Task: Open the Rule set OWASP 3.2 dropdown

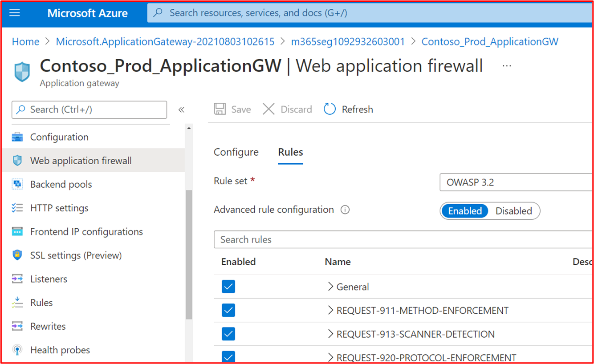Action: (x=516, y=182)
